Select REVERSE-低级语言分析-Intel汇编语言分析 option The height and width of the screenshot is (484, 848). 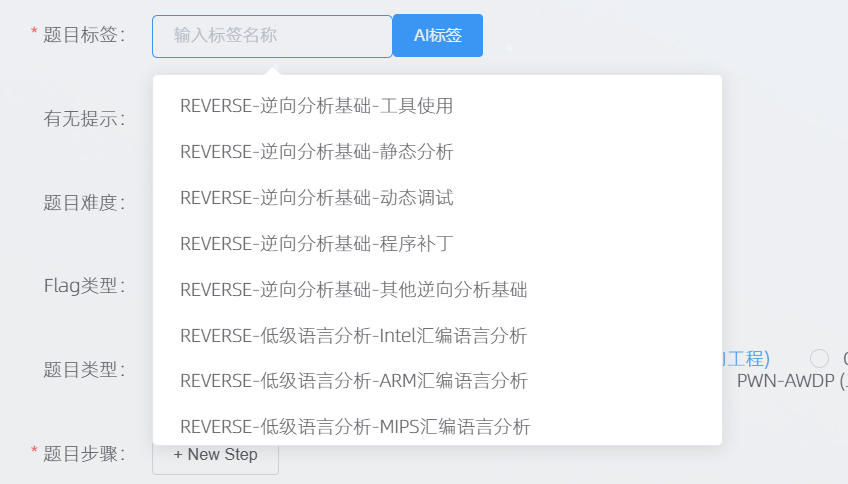coord(353,335)
